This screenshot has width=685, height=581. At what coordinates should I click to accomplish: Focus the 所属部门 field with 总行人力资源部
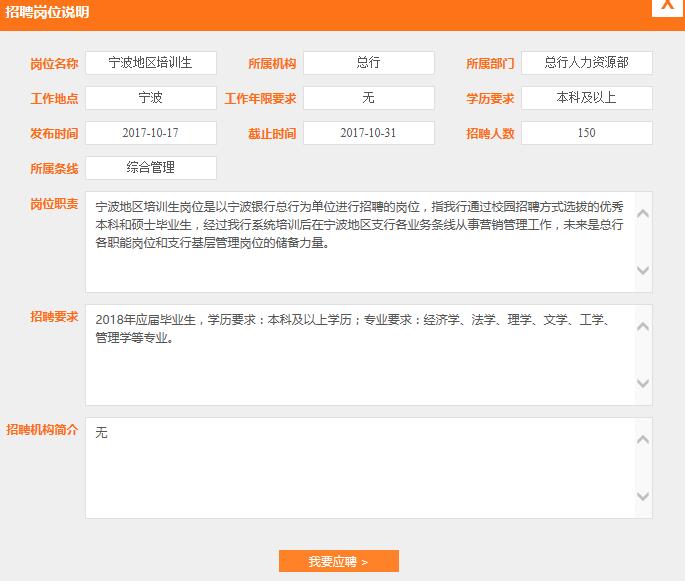(x=586, y=63)
